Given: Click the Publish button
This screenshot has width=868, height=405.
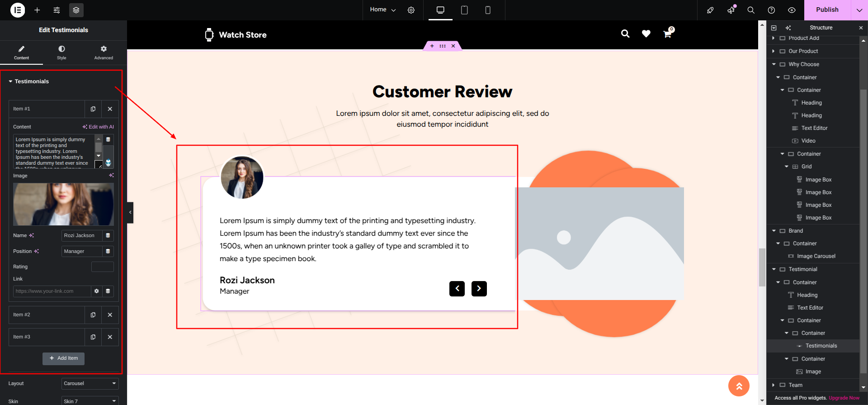Looking at the screenshot, I should (827, 10).
